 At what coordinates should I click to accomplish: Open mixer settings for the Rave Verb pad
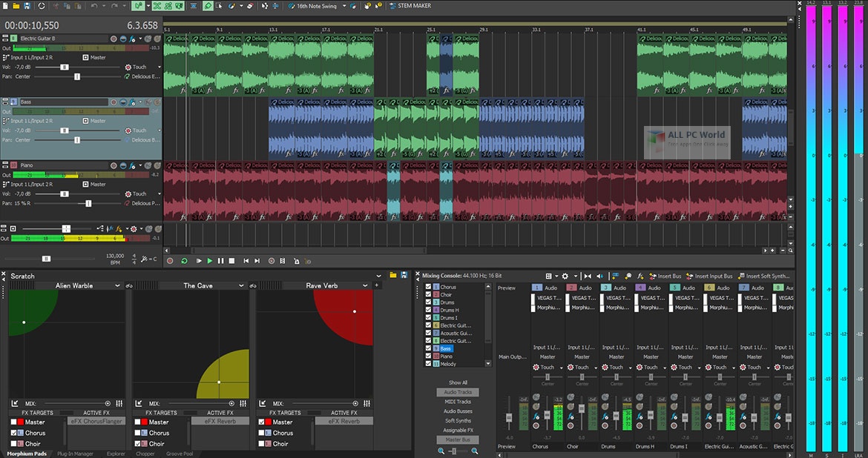pyautogui.click(x=367, y=404)
